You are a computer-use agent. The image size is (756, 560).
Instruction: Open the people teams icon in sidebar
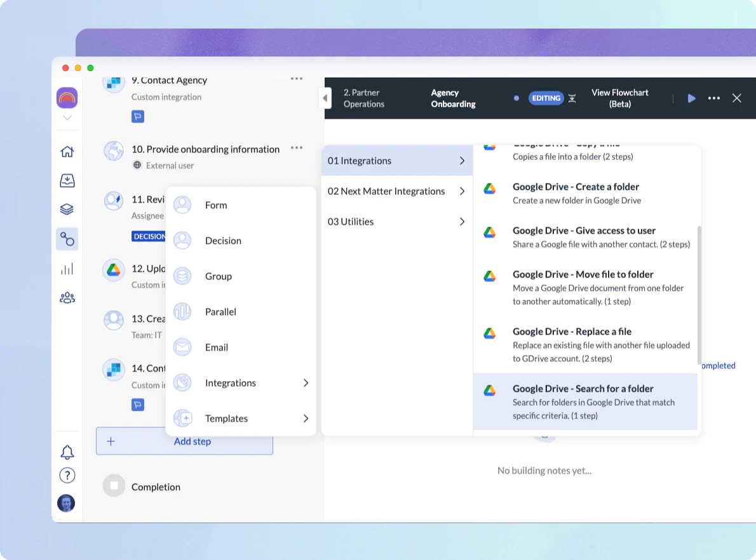(x=67, y=298)
